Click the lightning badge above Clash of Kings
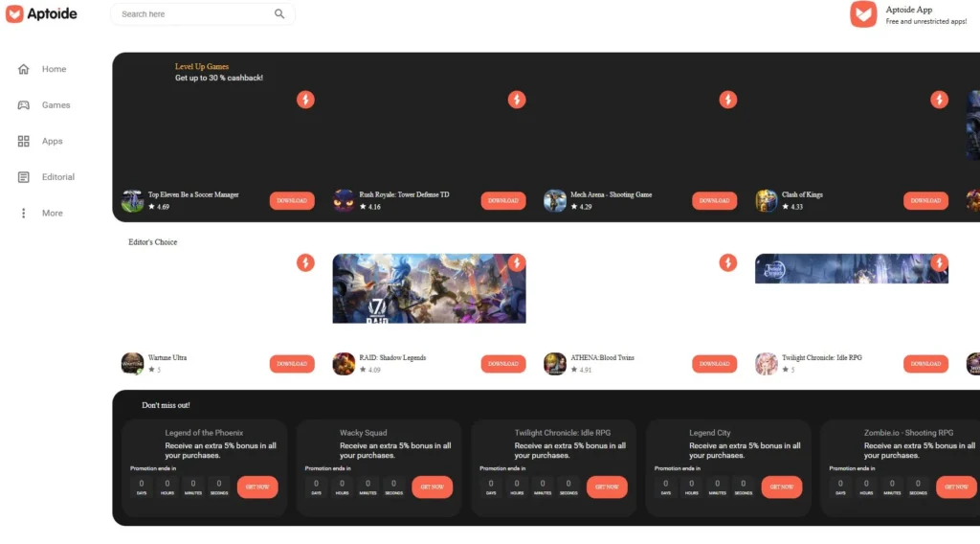The width and height of the screenshot is (980, 544). tap(940, 100)
